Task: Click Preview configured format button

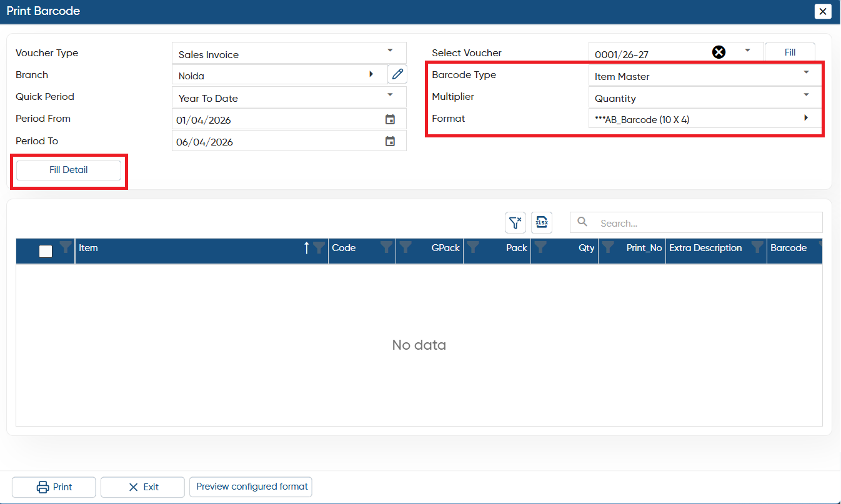Action: coord(251,487)
